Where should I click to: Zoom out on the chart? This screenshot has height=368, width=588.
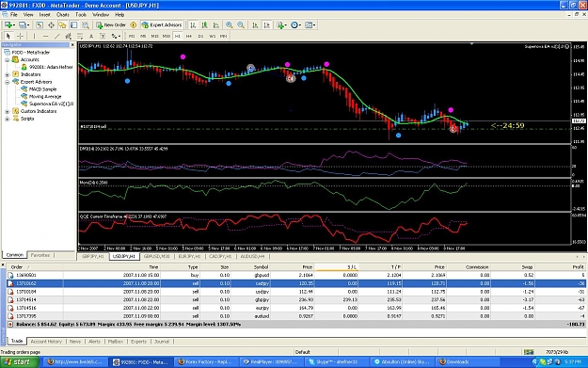pyautogui.click(x=241, y=24)
